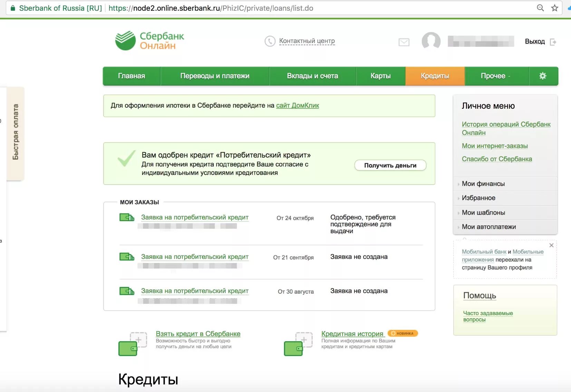
Task: Click the date text От 24 октября
Action: pos(295,218)
